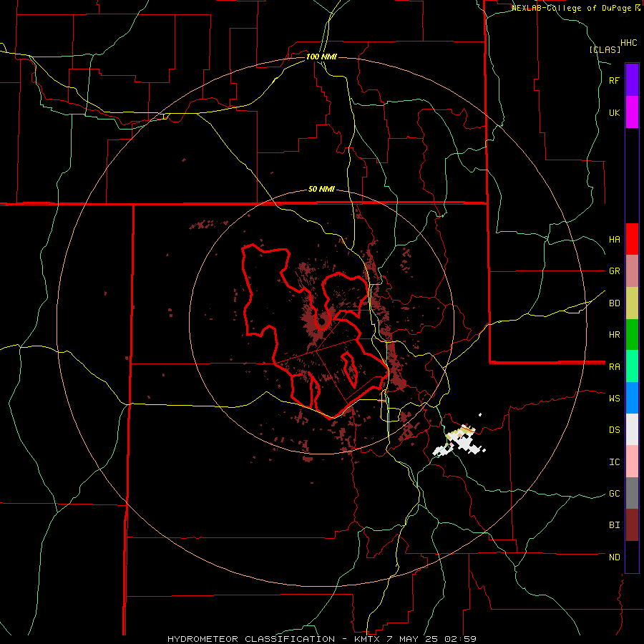Click the GC legend label
Image resolution: width=644 pixels, height=644 pixels.
(x=615, y=494)
